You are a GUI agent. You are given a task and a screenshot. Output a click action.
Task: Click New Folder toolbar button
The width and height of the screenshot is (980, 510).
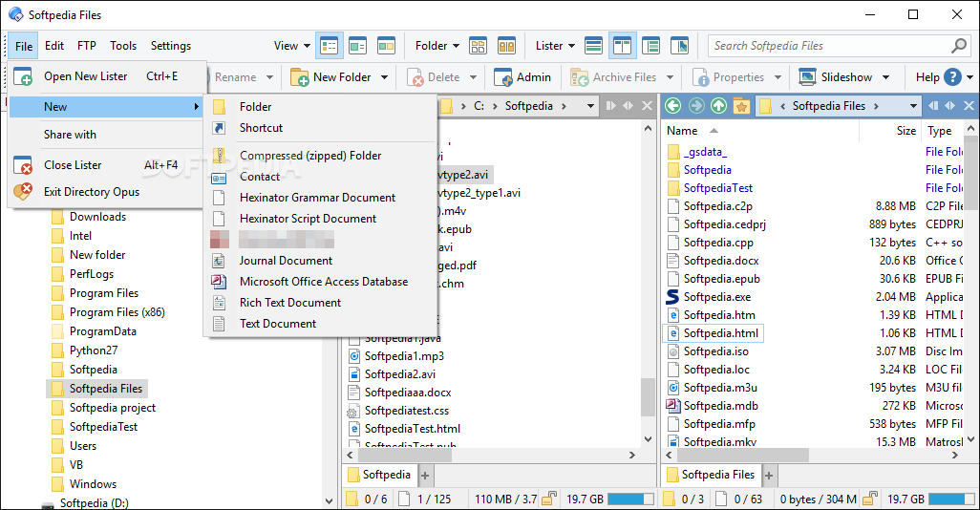click(331, 76)
